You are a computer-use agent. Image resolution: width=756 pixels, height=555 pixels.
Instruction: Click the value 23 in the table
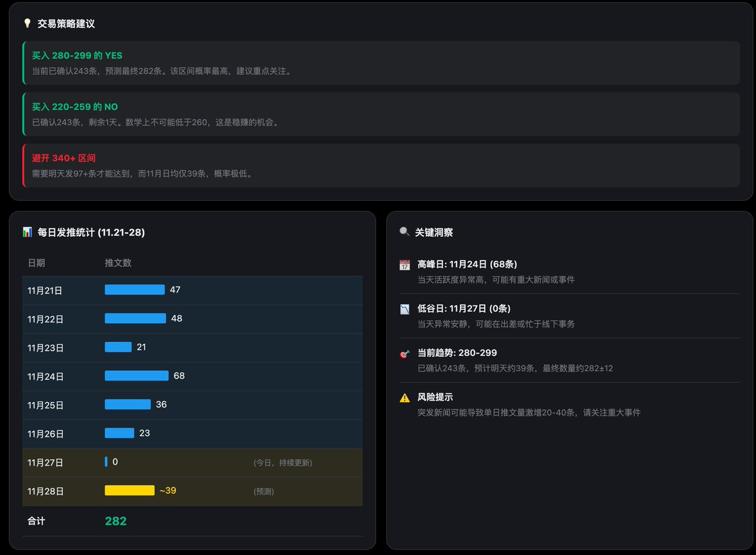(144, 433)
